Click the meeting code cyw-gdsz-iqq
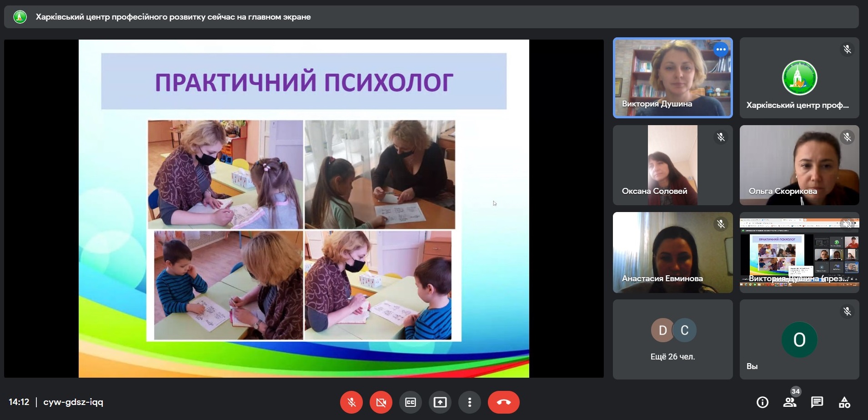 click(73, 402)
